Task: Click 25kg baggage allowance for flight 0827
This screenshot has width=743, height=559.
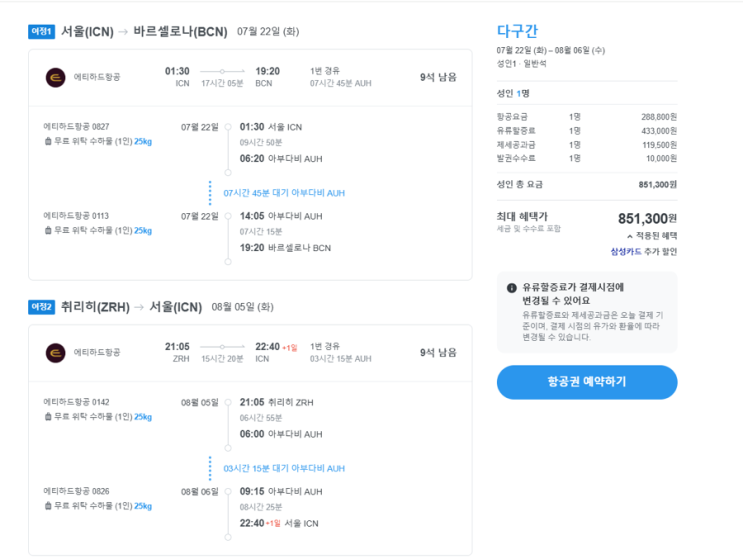Action: pos(143,142)
